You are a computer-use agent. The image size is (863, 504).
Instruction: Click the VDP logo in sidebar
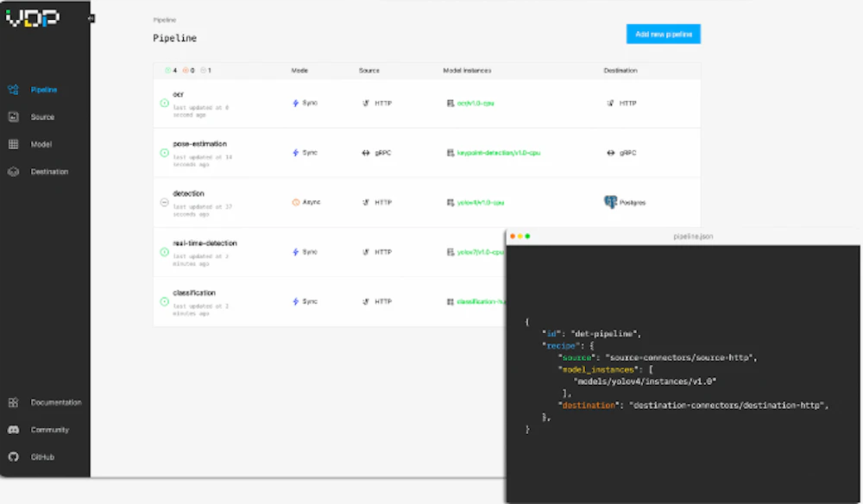point(33,18)
